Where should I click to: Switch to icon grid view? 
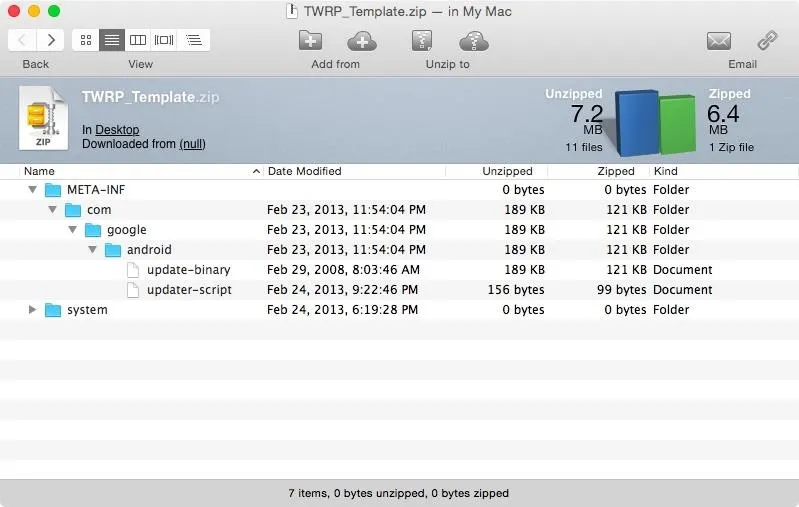[86, 40]
